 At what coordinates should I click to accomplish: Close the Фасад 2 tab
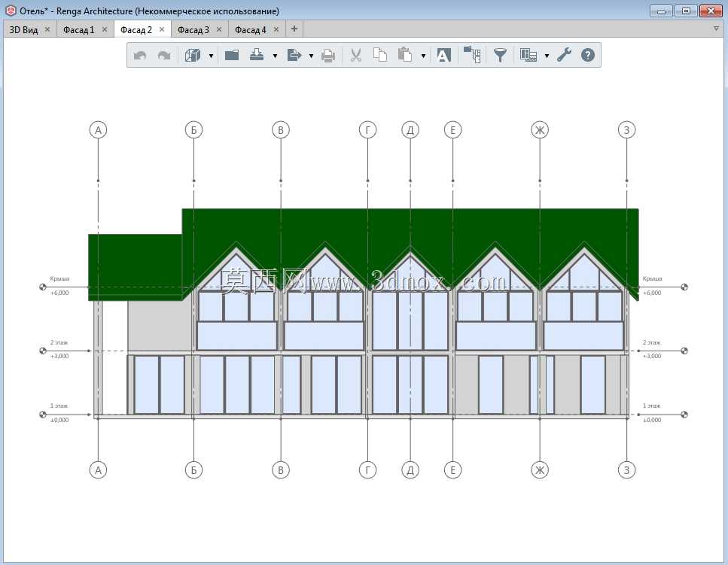tap(162, 29)
